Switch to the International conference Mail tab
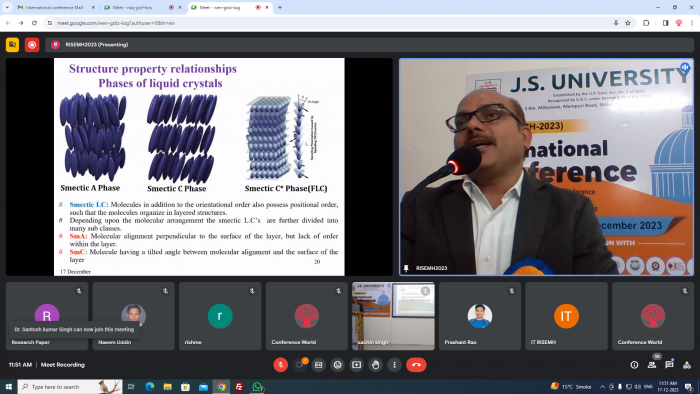This screenshot has height=394, width=700. click(54, 7)
